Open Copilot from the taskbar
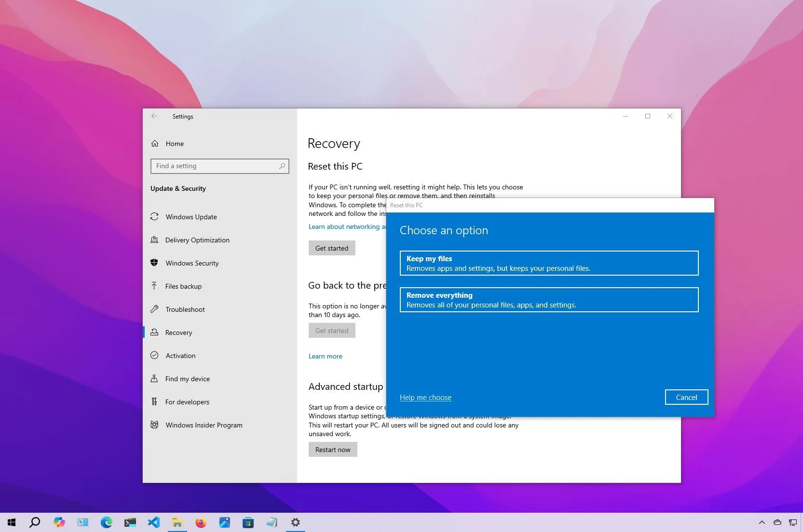The width and height of the screenshot is (803, 532). (59, 522)
